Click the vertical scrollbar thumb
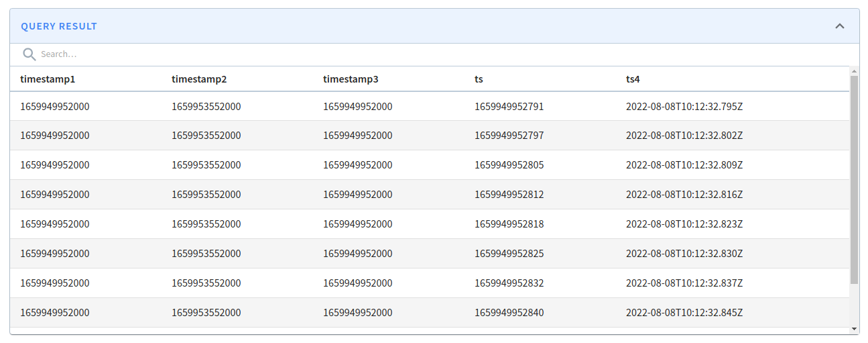The width and height of the screenshot is (868, 343). point(854,179)
